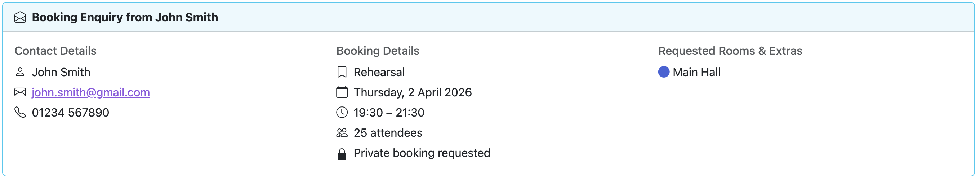The image size is (980, 179).
Task: Click the people icon beside 25 attendees
Action: [x=342, y=132]
